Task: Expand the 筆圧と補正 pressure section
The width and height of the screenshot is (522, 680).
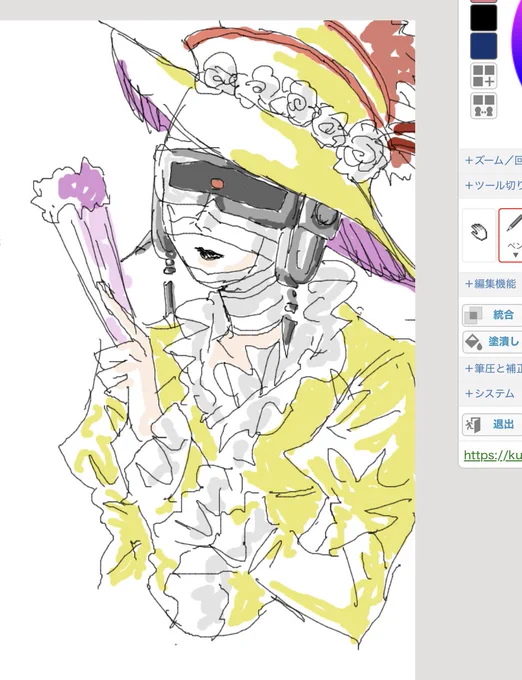Action: [493, 368]
